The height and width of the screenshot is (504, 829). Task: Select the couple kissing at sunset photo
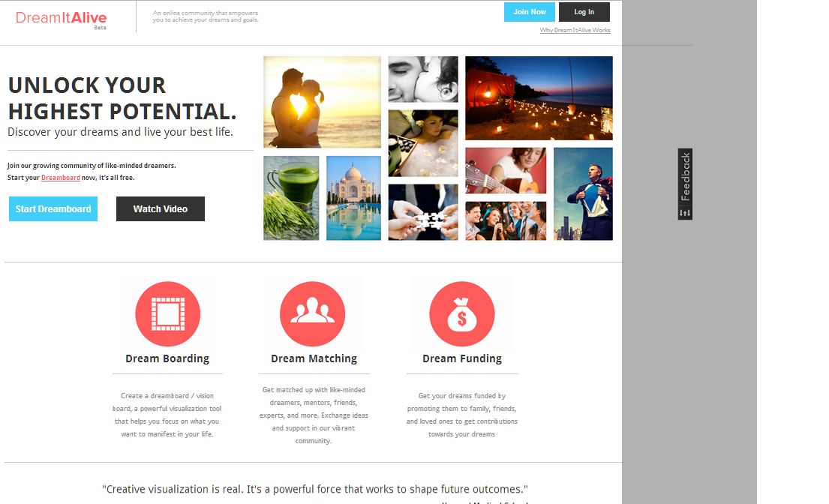322,102
